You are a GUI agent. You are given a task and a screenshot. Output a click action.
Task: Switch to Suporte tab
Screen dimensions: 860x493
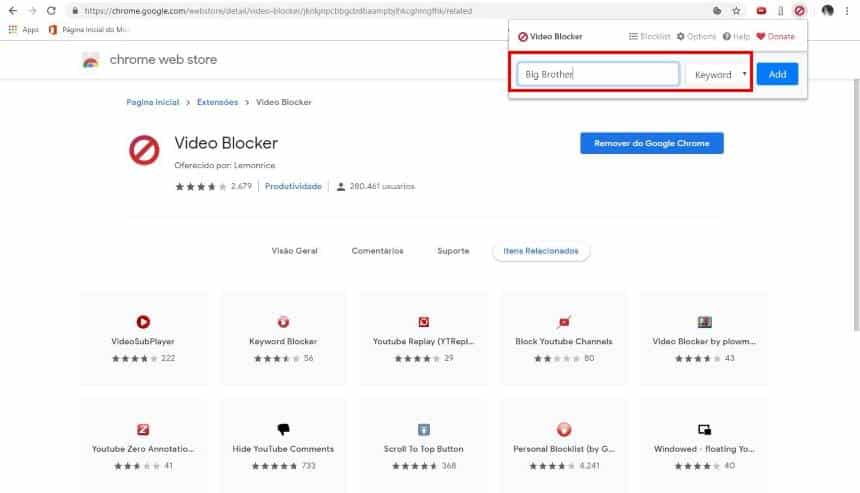[x=453, y=251]
